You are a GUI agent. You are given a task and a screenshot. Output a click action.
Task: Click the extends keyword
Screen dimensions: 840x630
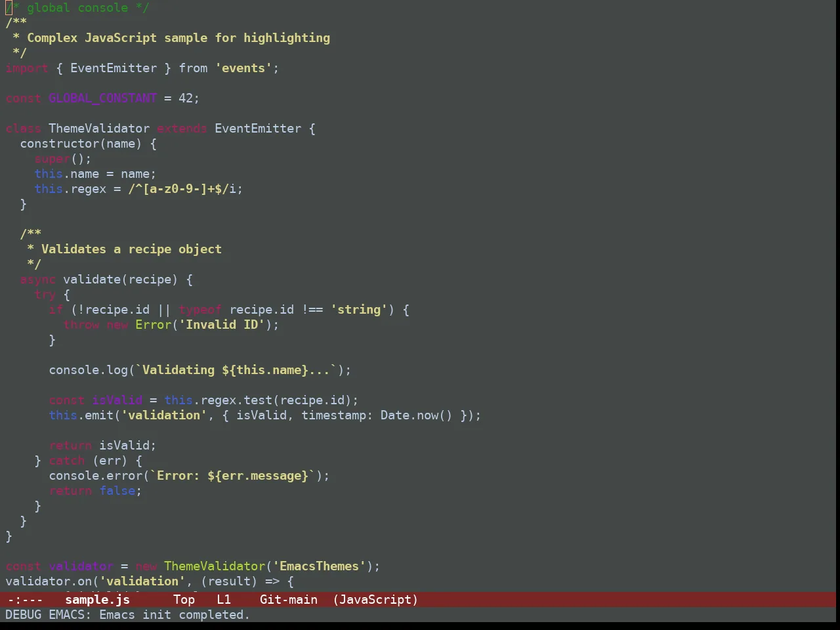pos(182,129)
